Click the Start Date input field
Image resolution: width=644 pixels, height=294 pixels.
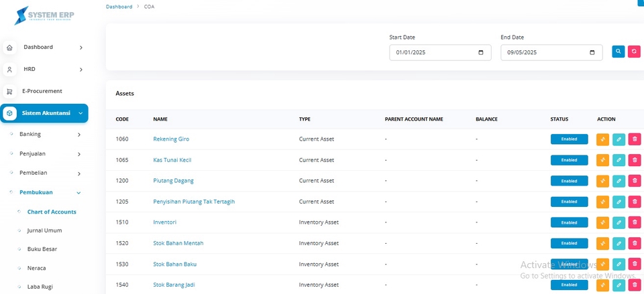coord(440,52)
